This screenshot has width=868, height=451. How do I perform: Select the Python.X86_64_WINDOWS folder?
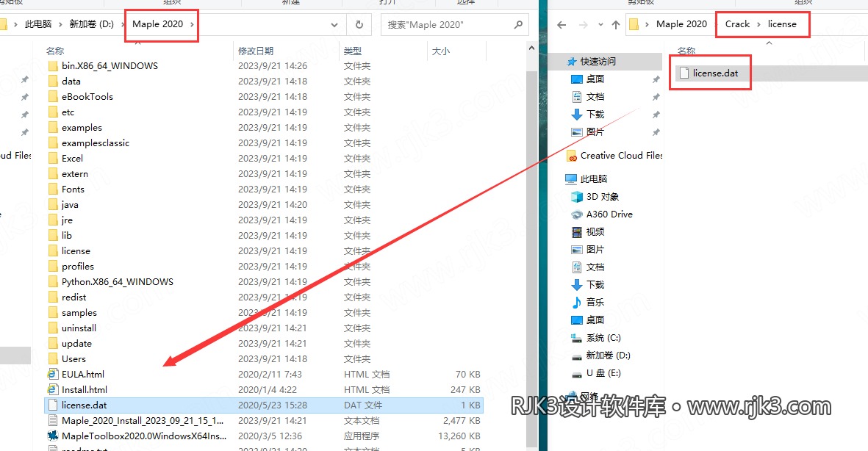point(118,282)
